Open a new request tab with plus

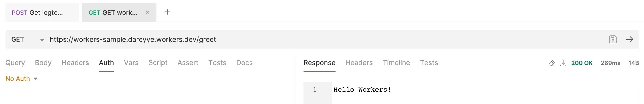(x=167, y=12)
